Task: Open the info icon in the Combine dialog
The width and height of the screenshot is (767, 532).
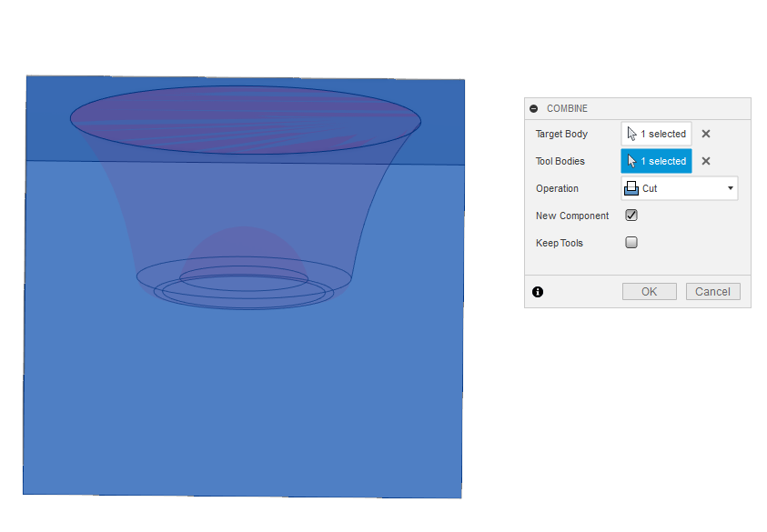Action: click(x=538, y=292)
